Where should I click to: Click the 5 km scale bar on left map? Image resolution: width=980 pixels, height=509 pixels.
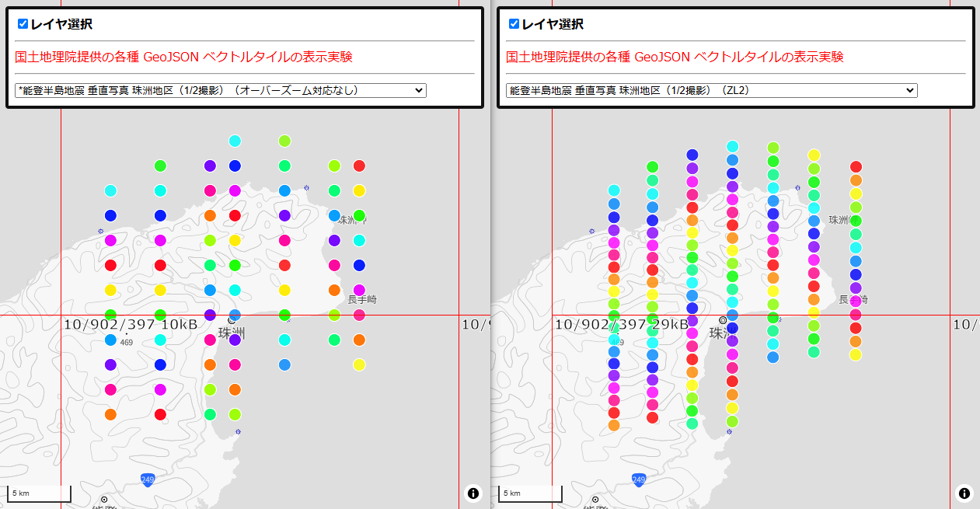pyautogui.click(x=39, y=492)
